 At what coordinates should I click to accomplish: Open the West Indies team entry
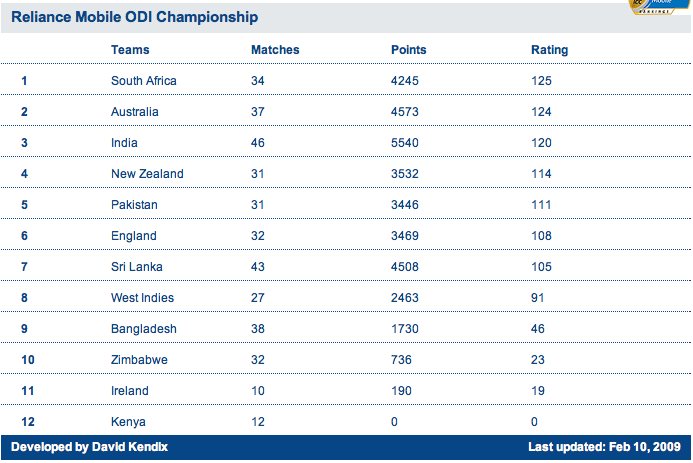click(x=142, y=298)
